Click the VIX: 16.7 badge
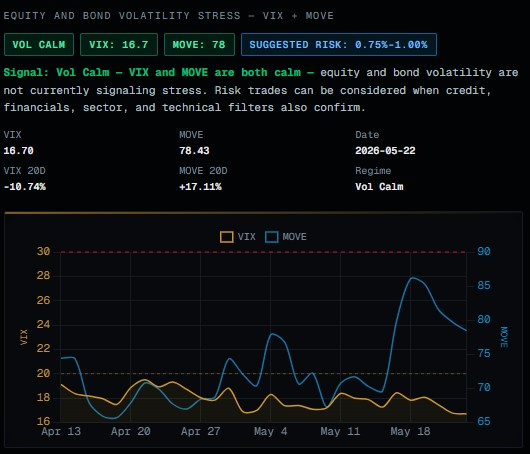This screenshot has width=530, height=454. [x=119, y=44]
